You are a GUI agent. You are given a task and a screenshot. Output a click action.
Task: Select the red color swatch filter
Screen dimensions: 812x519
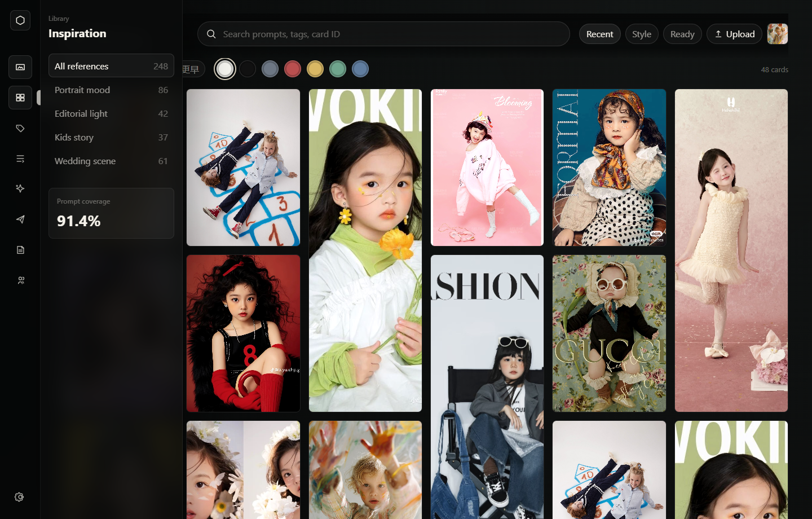[293, 69]
